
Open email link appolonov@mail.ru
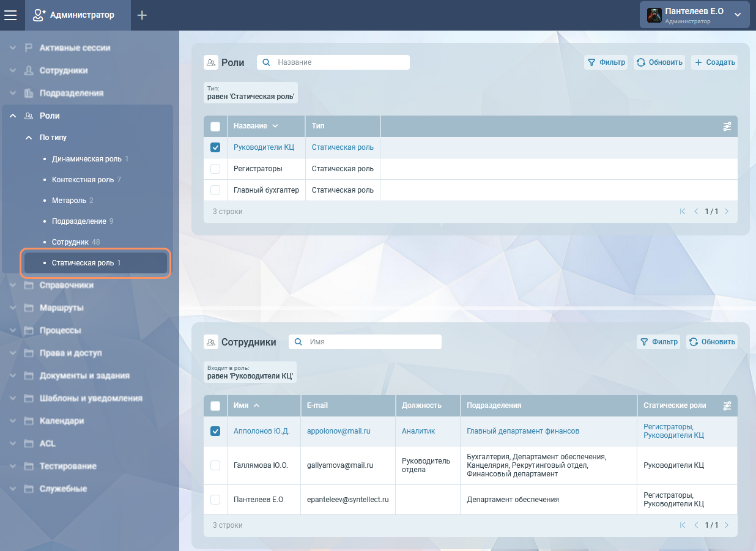pos(339,431)
